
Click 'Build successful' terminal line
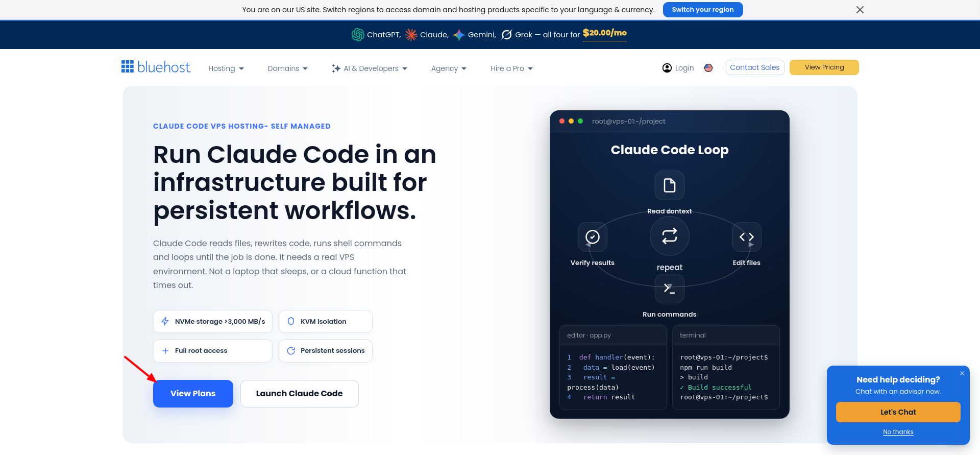tap(716, 388)
